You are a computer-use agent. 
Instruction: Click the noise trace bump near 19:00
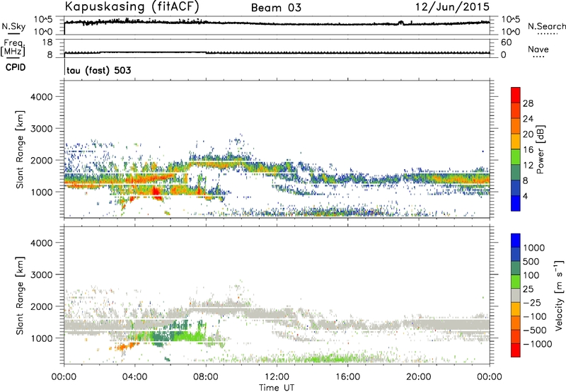click(x=400, y=23)
